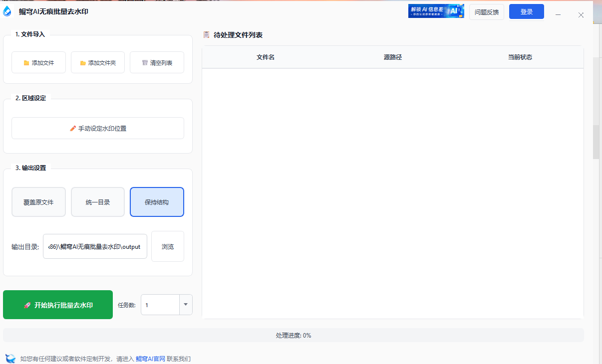The image size is (602, 364).
Task: Click the 输出目录 path input field
Action: 95,246
